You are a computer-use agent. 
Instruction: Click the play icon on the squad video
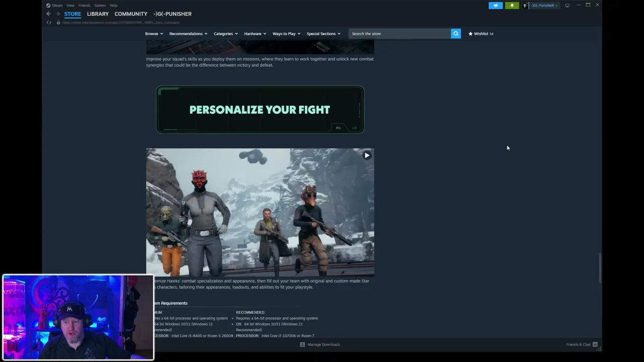367,155
